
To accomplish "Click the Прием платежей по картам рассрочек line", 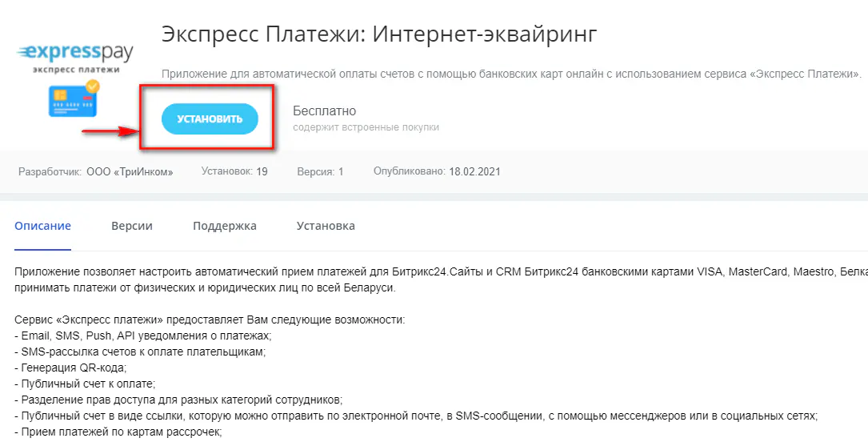I will tap(118, 432).
